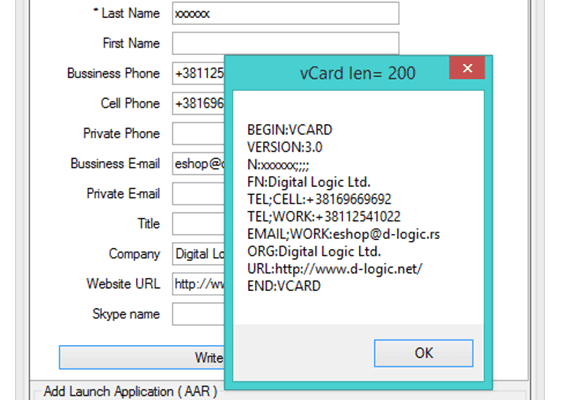Confirm the vCard message with OK

[x=423, y=353]
